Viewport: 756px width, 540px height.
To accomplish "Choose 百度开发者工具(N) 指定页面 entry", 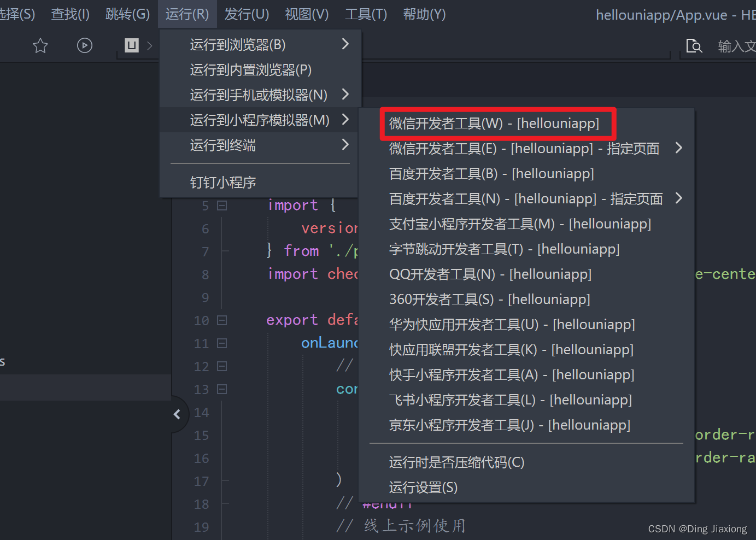I will 526,199.
